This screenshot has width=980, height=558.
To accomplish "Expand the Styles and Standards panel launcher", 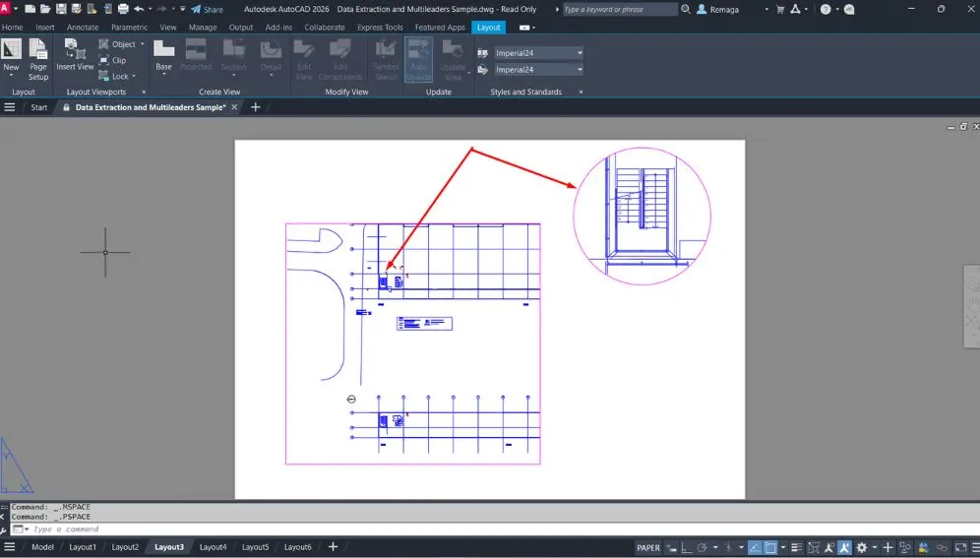I will click(x=581, y=92).
